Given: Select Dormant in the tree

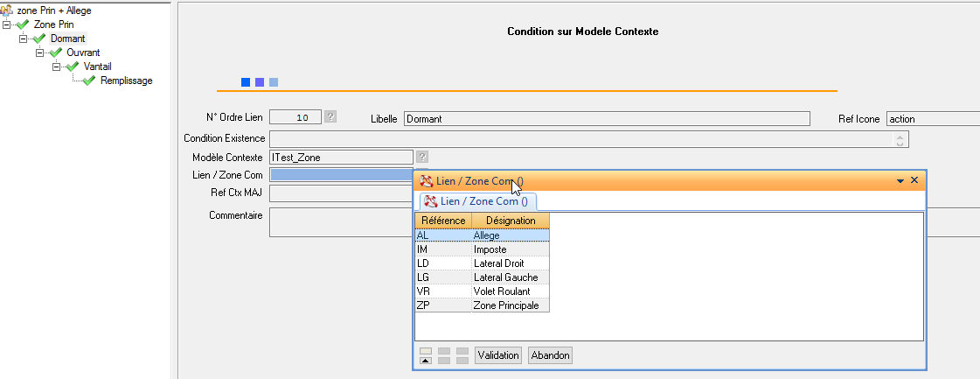Looking at the screenshot, I should pyautogui.click(x=67, y=39).
